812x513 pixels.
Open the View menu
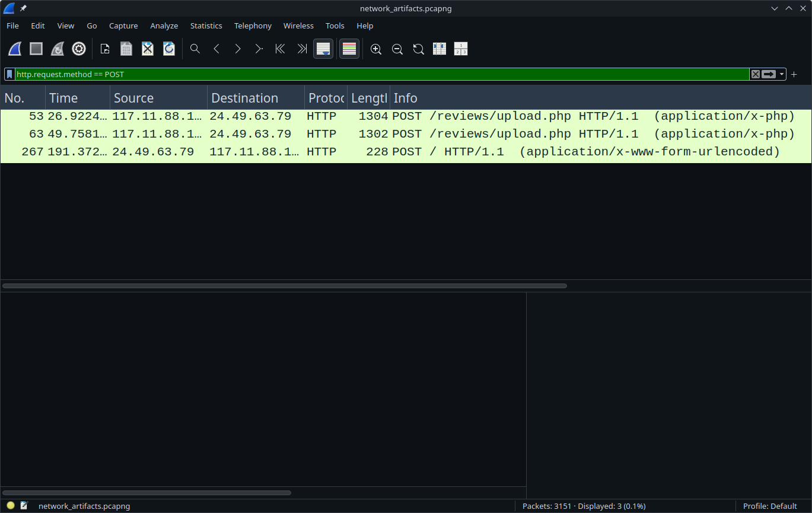tap(66, 26)
